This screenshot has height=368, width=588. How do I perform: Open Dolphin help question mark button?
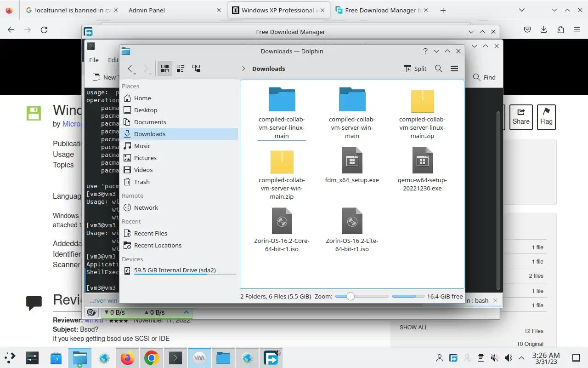tap(425, 51)
